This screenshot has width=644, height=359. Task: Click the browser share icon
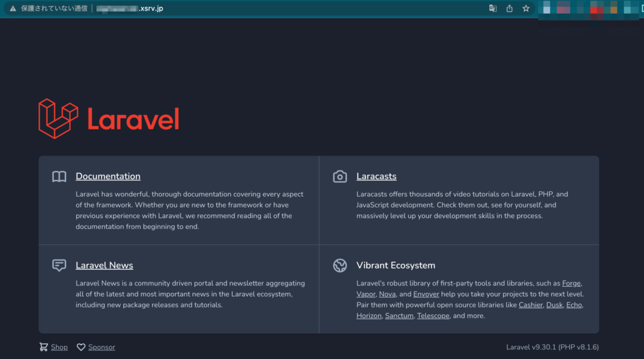pos(509,8)
